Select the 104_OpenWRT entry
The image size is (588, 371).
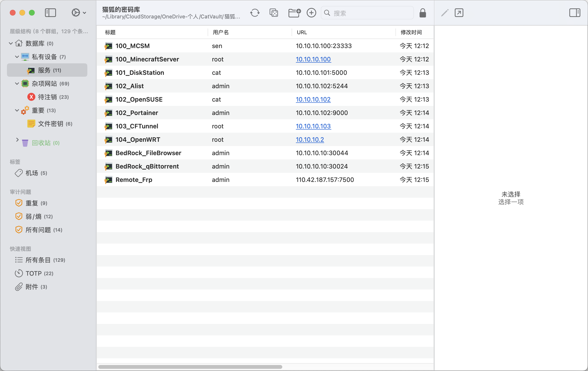tap(265, 140)
